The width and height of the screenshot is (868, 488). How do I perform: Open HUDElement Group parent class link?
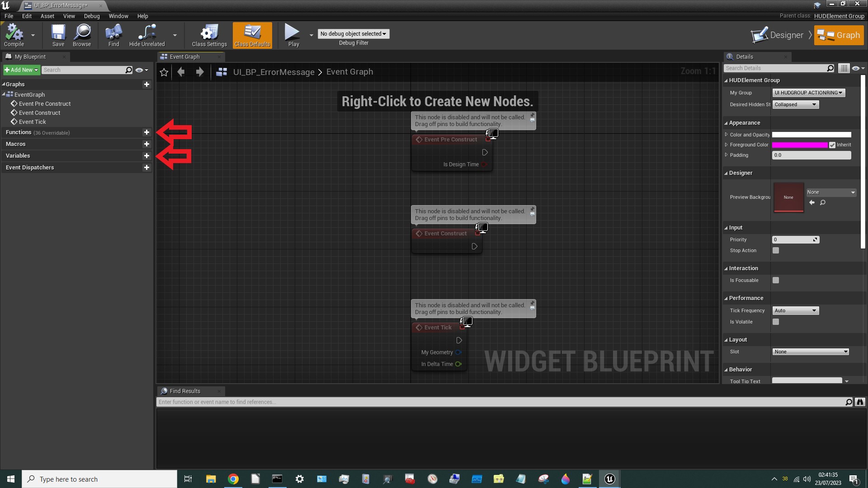tap(839, 16)
